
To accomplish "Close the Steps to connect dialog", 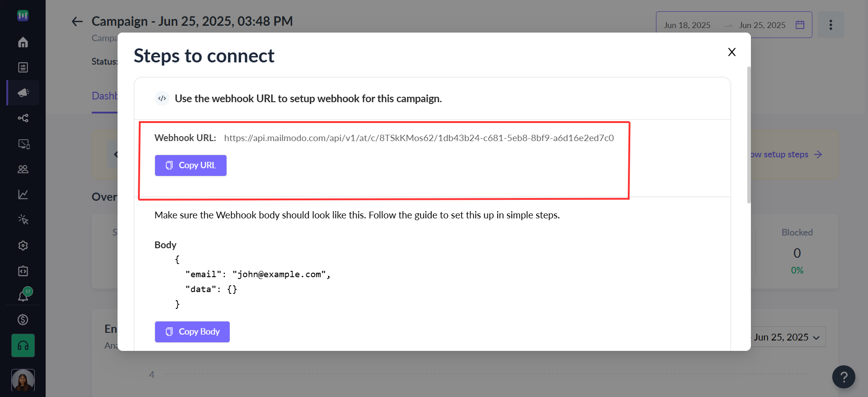I will pos(732,52).
